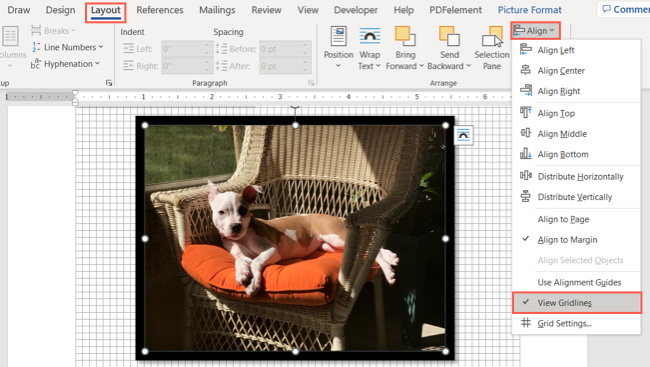Click the Layout Options icon beside the picture

click(x=463, y=135)
